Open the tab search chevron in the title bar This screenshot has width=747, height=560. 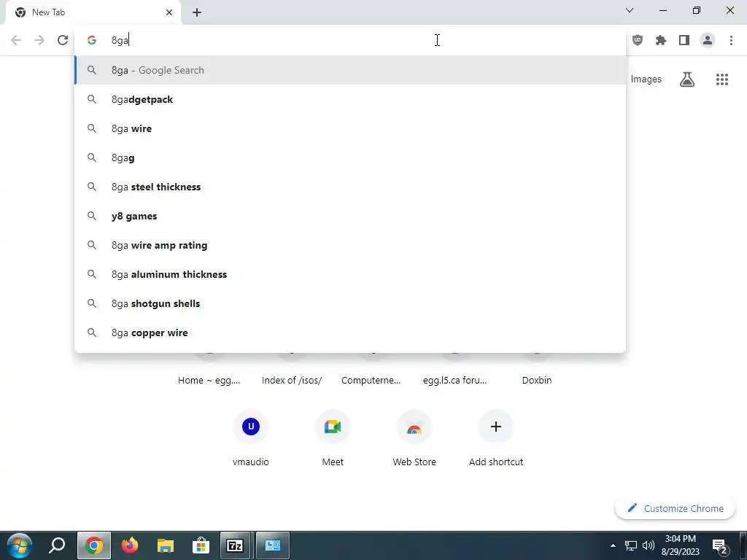(x=630, y=10)
